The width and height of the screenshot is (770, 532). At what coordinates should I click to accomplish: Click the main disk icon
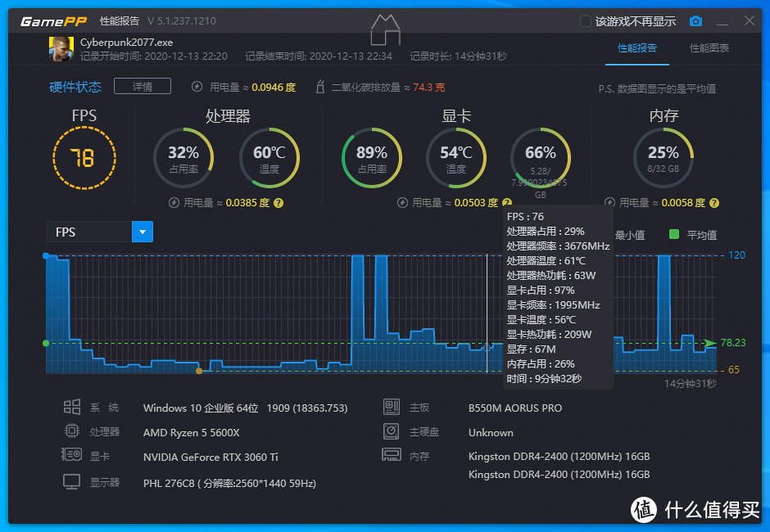(x=392, y=431)
